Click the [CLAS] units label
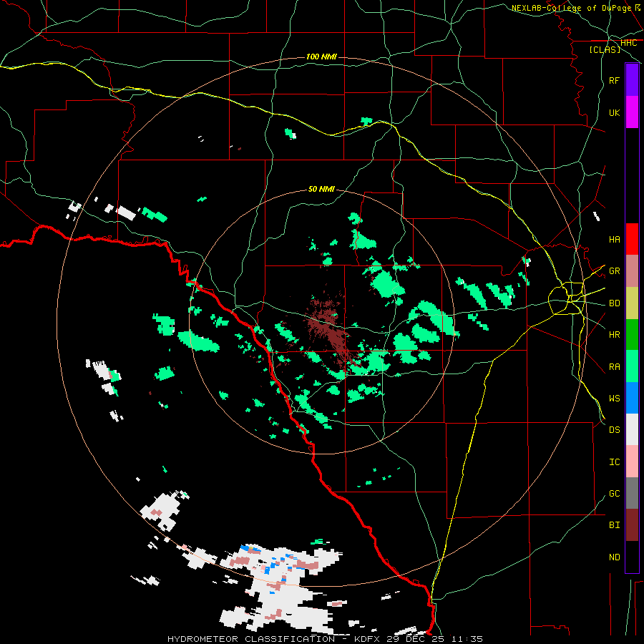Viewport: 644px width, 644px height. coord(605,49)
